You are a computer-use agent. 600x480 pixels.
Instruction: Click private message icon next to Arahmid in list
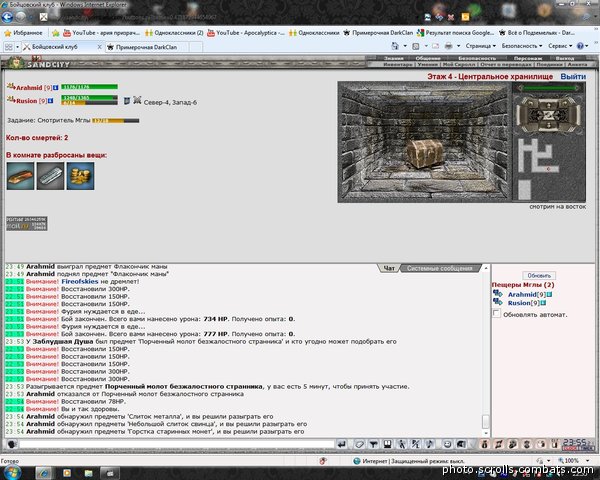click(x=497, y=294)
